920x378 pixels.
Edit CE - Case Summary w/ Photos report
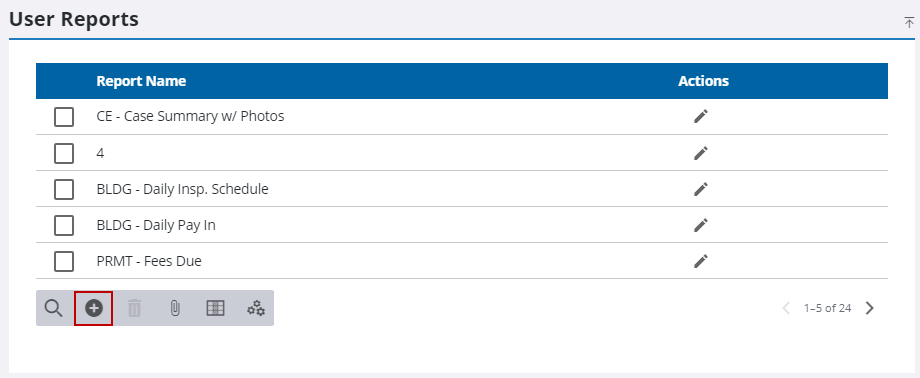[x=701, y=116]
